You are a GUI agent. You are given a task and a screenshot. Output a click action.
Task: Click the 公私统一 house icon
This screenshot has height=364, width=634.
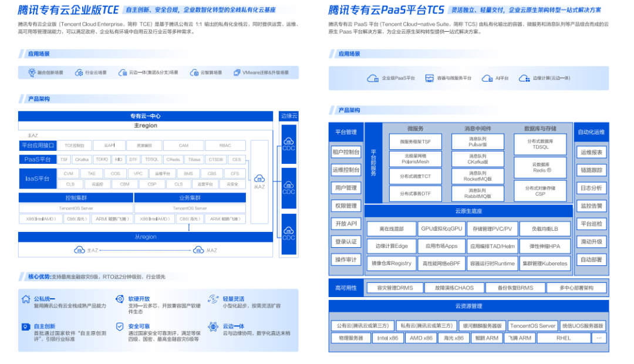click(26, 299)
